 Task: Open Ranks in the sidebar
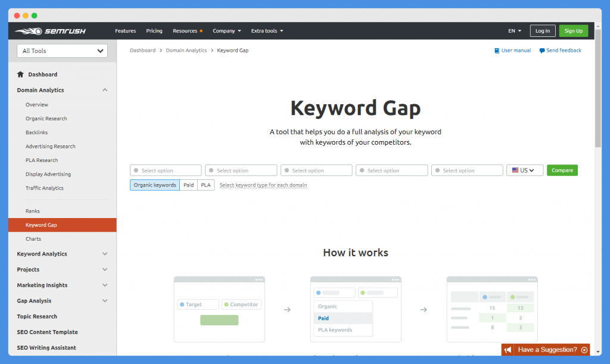33,211
